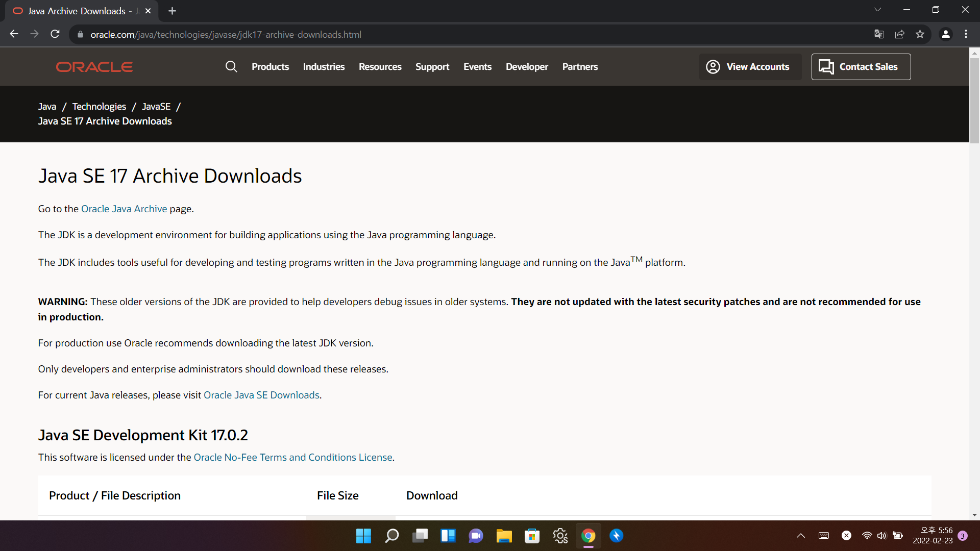Viewport: 980px width, 551px height.
Task: Open a new browser tab
Action: click(172, 11)
